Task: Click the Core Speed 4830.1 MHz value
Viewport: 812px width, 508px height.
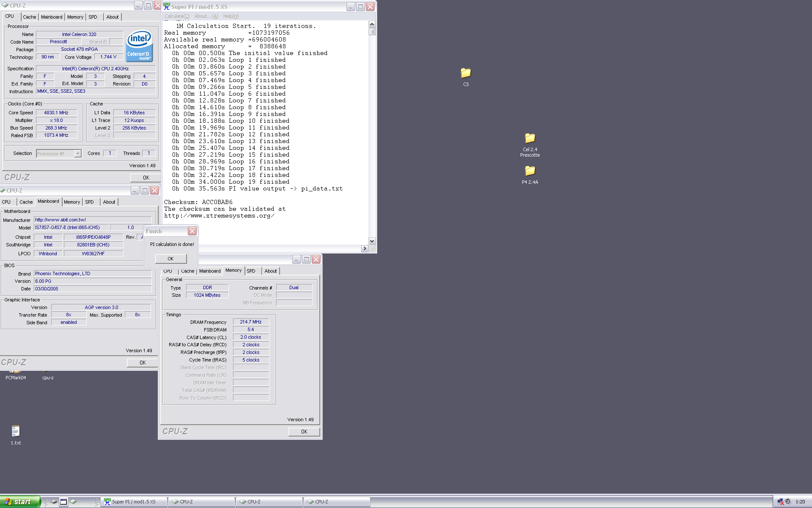Action: point(56,113)
